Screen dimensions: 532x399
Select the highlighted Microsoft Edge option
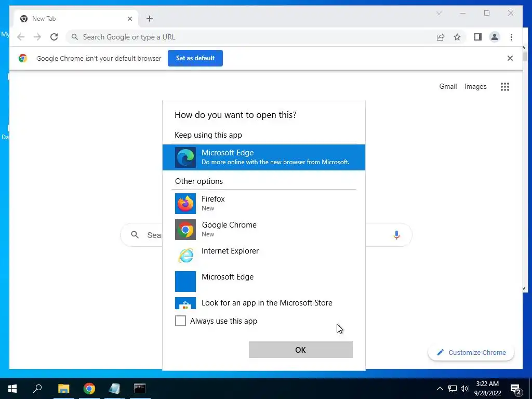(263, 157)
